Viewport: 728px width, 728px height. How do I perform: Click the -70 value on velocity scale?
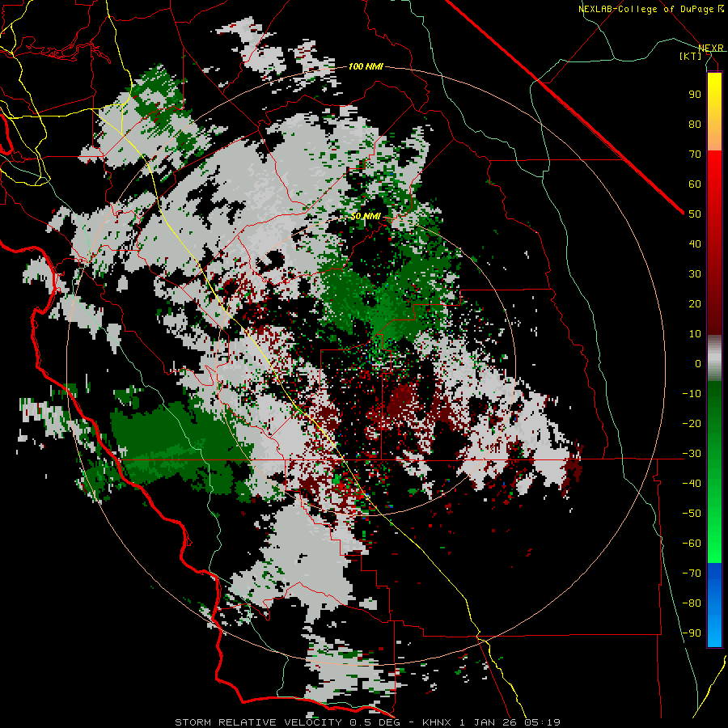[692, 574]
